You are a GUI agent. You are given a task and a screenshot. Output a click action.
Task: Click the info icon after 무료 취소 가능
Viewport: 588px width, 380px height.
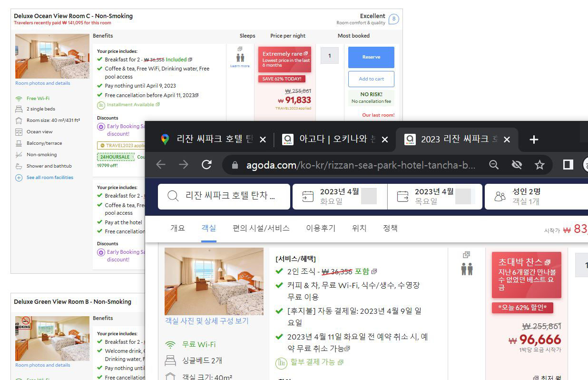tap(347, 349)
